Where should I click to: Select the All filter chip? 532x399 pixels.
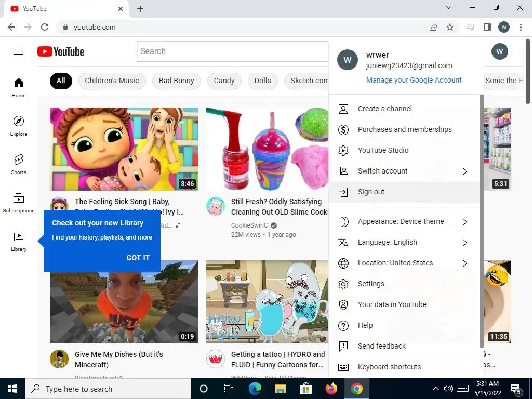[x=61, y=81]
